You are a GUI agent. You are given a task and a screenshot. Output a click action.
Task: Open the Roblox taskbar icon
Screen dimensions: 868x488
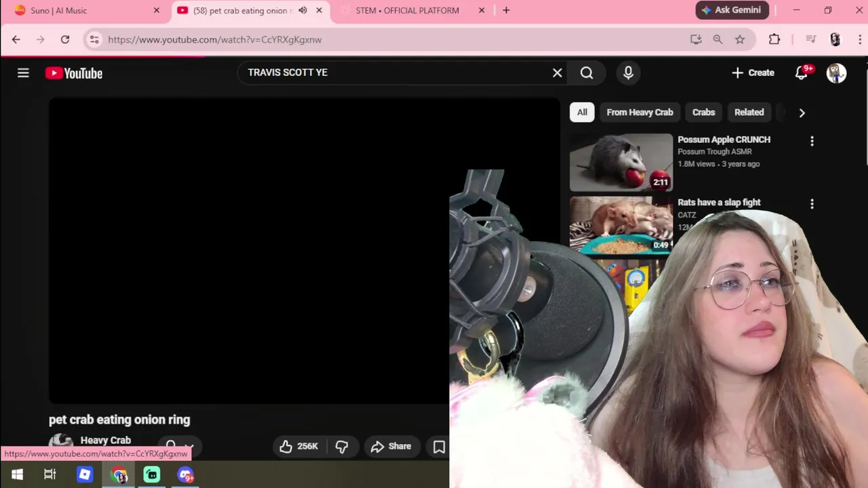point(85,474)
